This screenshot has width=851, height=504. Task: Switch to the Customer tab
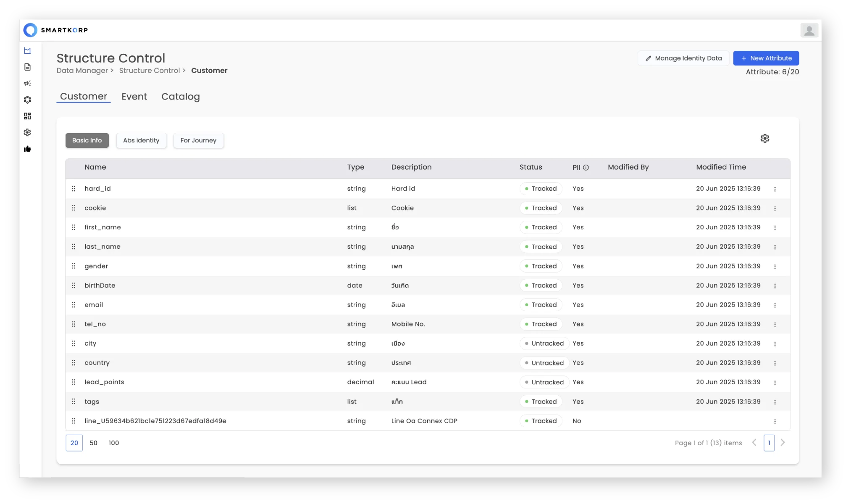84,96
